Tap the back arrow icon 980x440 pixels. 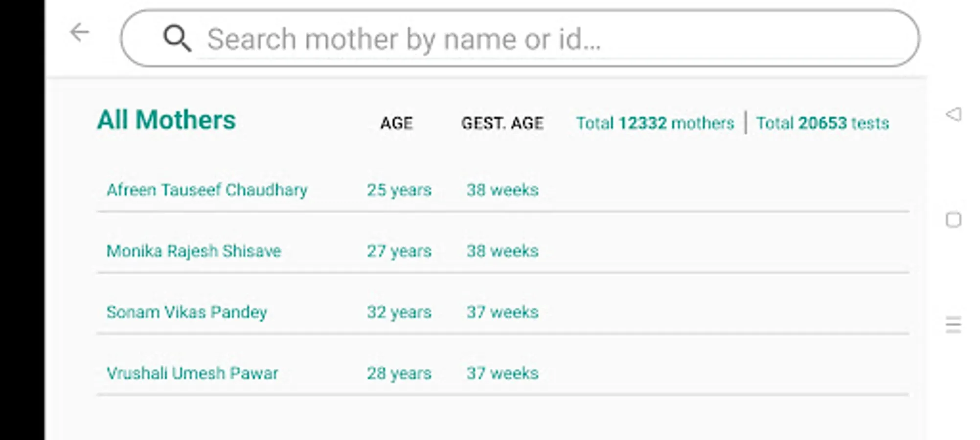pyautogui.click(x=80, y=33)
